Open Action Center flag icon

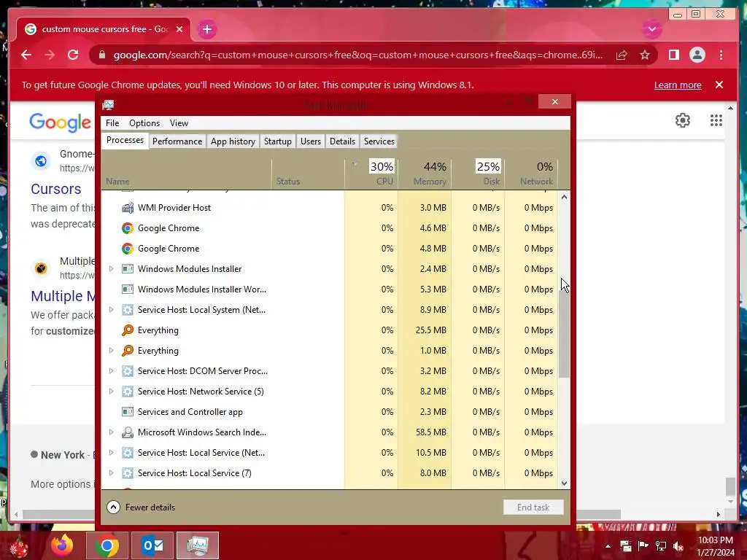coord(643,546)
